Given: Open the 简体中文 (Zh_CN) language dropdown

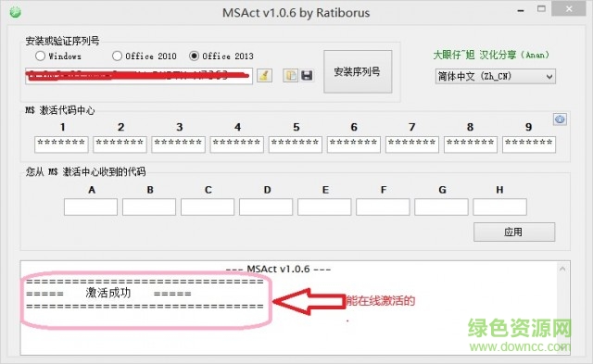Looking at the screenshot, I should [x=495, y=76].
